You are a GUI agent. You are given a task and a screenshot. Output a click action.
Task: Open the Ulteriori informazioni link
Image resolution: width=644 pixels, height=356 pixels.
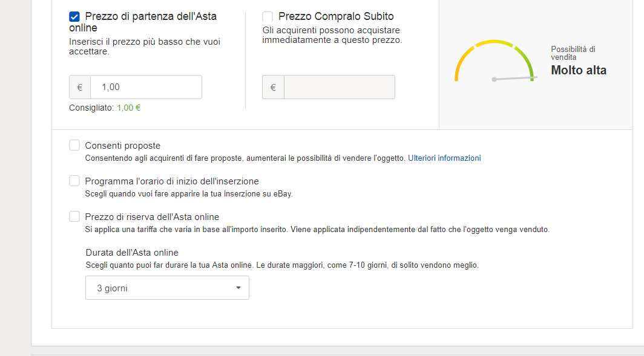(x=444, y=158)
